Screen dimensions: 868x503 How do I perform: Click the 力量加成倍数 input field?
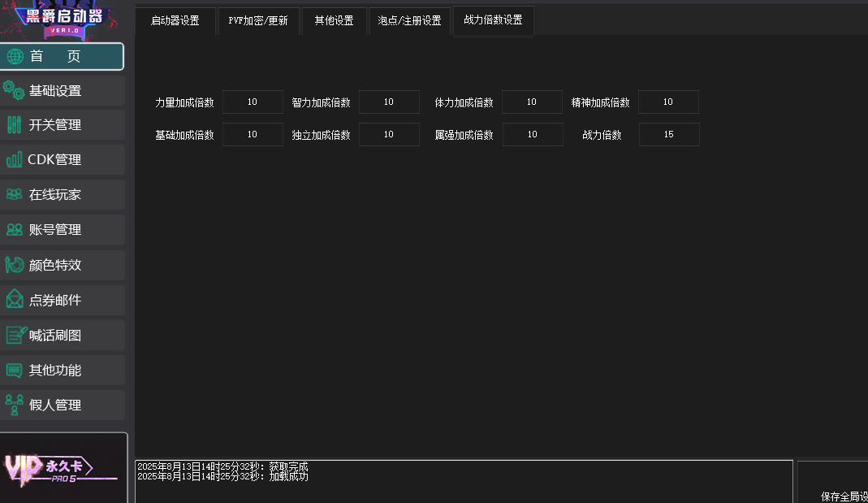click(253, 102)
